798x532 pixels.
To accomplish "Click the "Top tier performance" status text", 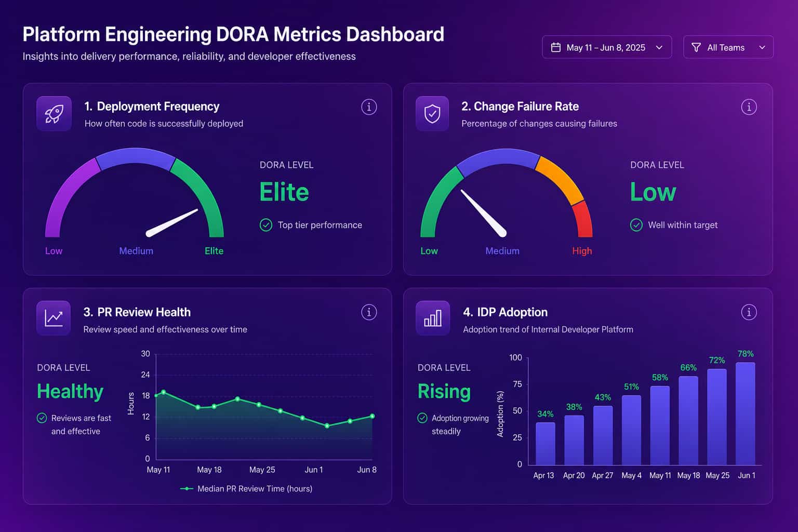I will 320,225.
